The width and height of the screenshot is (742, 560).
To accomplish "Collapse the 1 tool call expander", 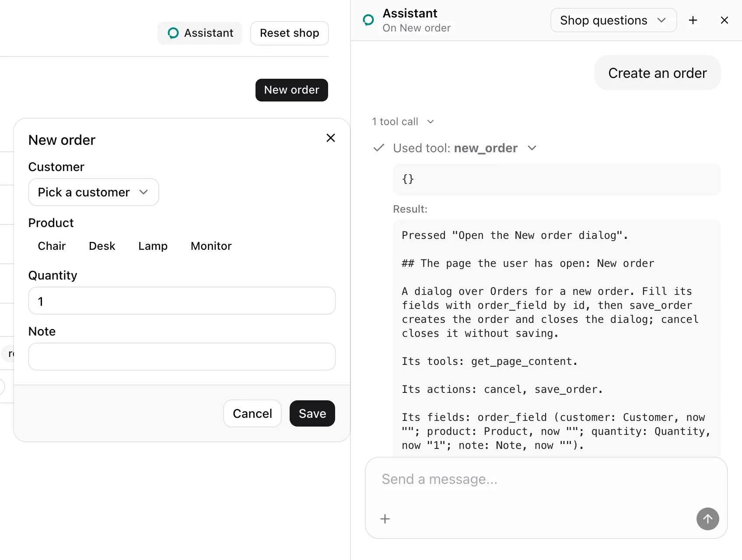I will click(x=403, y=122).
